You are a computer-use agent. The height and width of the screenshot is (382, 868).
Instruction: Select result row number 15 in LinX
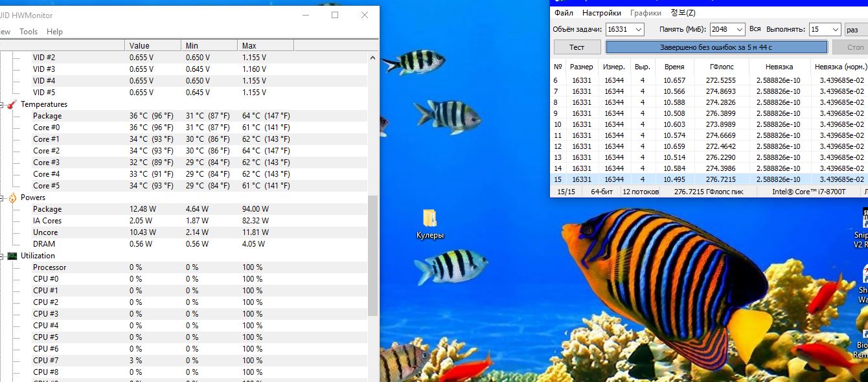[x=709, y=179]
